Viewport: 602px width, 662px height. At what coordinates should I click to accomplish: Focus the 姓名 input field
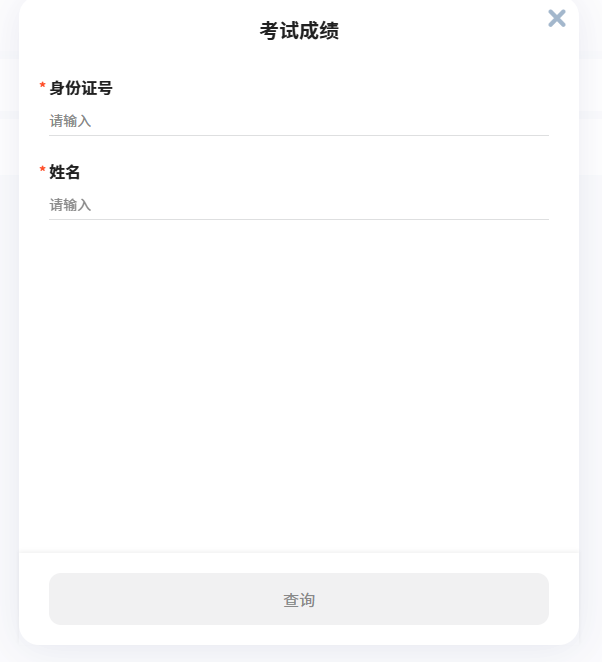(299, 205)
